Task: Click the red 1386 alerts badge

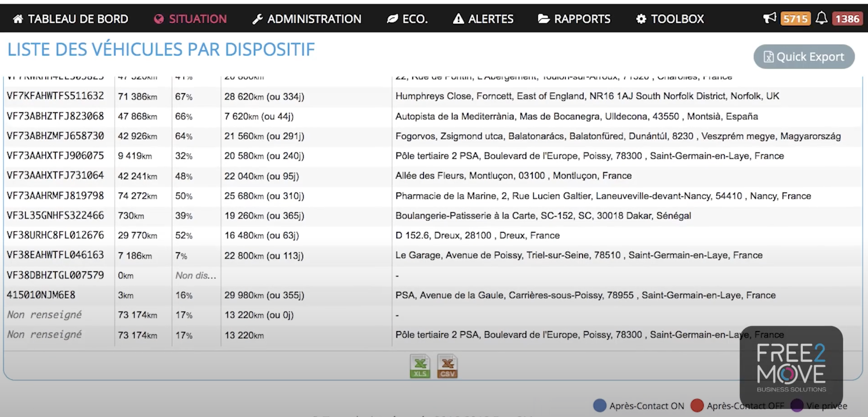Action: tap(847, 19)
